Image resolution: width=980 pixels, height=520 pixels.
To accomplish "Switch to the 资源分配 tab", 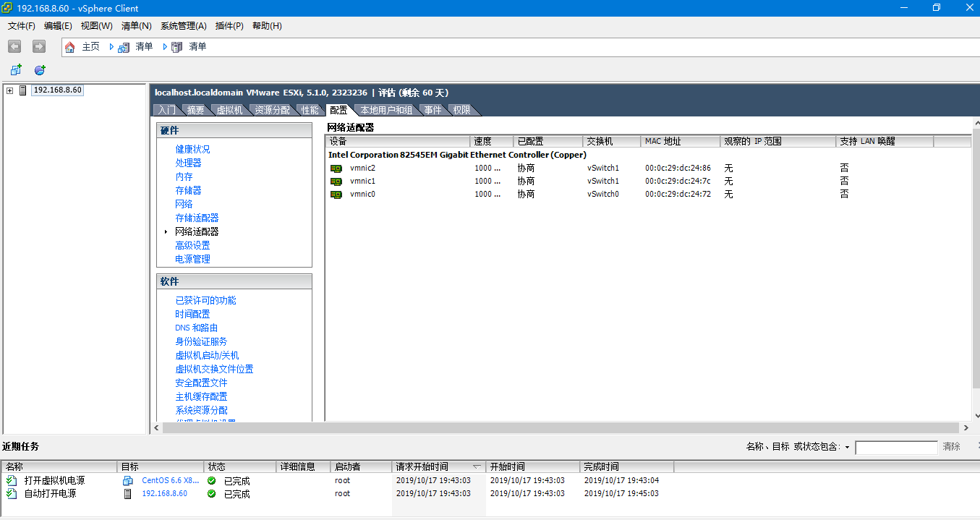I will [x=272, y=110].
